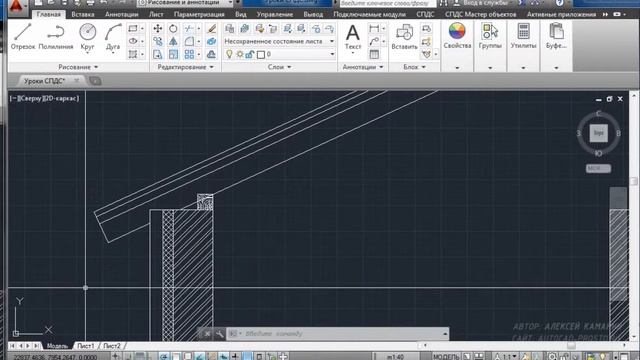Click the Scale tool icon
The image size is (640, 360).
click(173, 54)
